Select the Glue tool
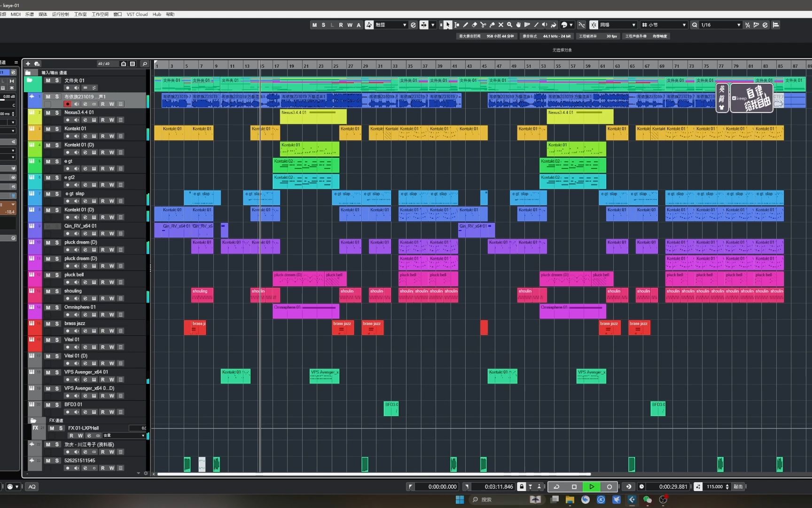Viewport: 812px width, 508px height. click(492, 25)
